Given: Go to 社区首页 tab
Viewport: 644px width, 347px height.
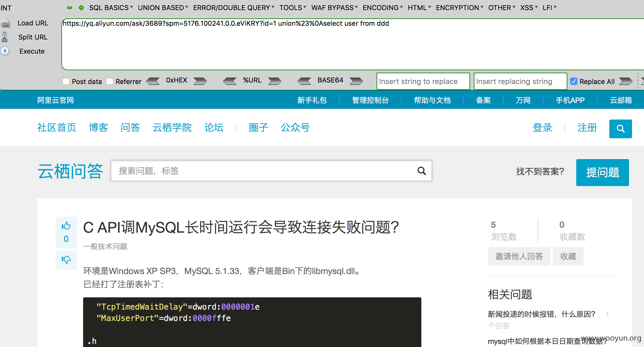Looking at the screenshot, I should pos(57,128).
